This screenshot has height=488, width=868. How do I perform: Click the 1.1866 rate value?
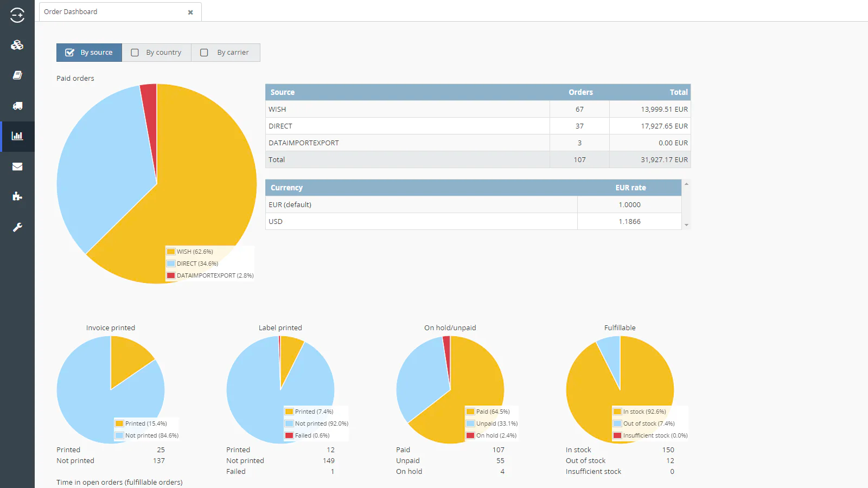(630, 221)
